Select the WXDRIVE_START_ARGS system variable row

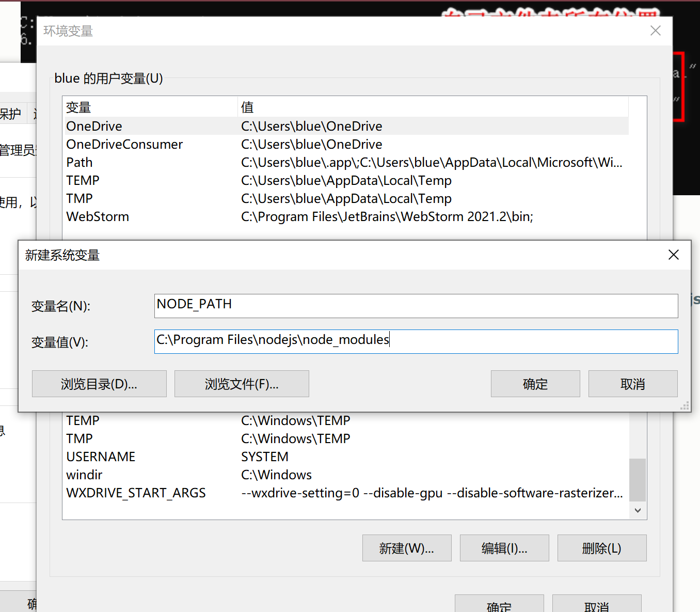click(345, 493)
